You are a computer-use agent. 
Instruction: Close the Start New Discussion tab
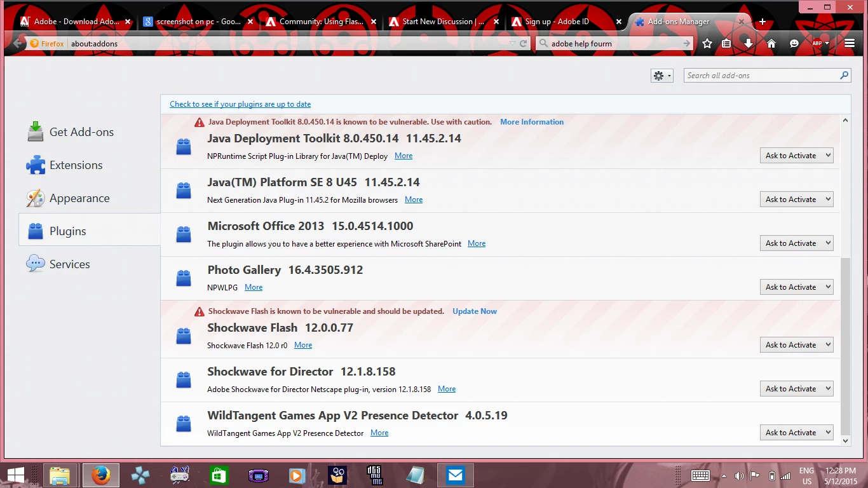(496, 22)
